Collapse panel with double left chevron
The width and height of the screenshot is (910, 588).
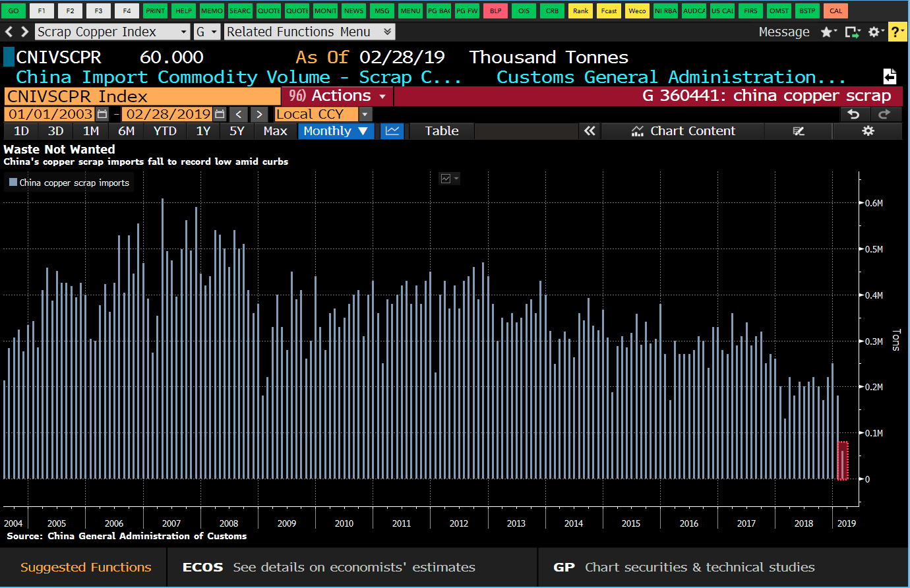590,131
